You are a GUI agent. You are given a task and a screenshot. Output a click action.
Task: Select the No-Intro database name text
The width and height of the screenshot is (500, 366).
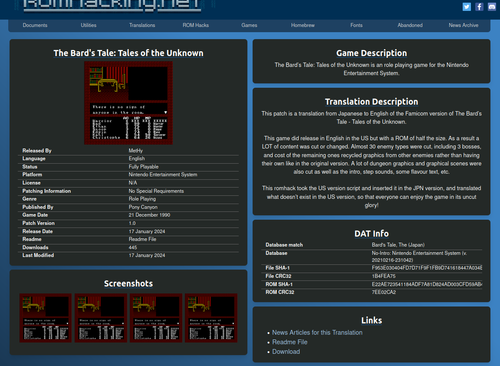[419, 257]
